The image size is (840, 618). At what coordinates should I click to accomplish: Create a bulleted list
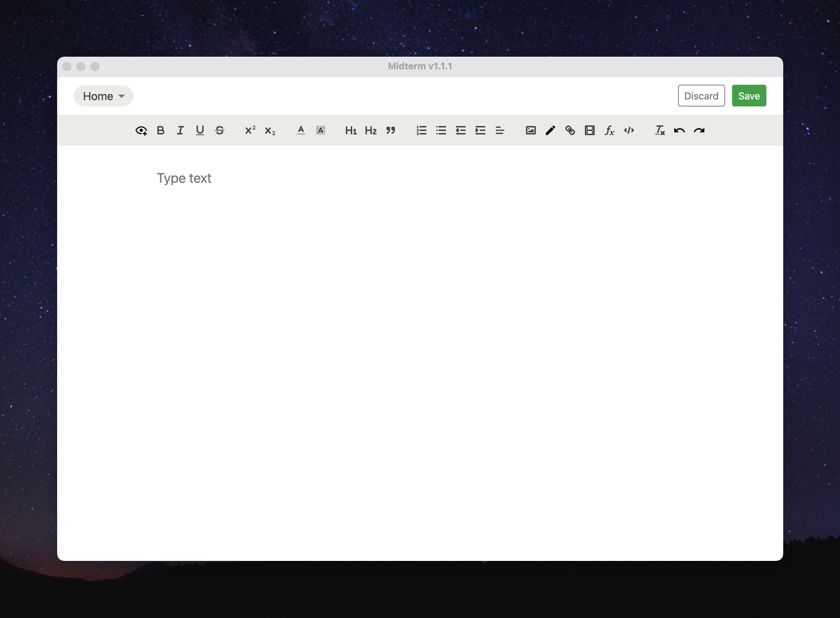(x=441, y=131)
